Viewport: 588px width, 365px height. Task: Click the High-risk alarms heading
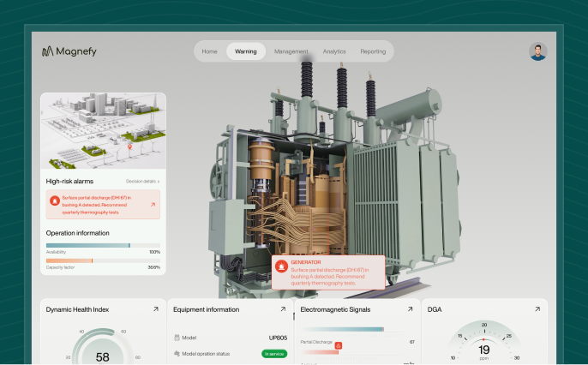pos(69,182)
